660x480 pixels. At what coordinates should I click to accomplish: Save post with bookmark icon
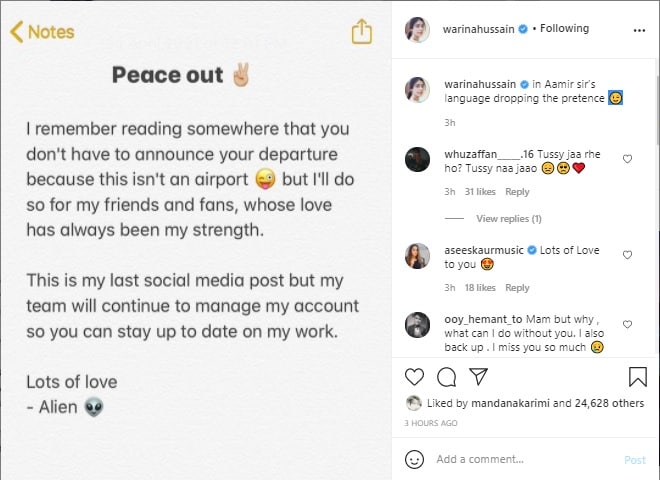pyautogui.click(x=638, y=376)
